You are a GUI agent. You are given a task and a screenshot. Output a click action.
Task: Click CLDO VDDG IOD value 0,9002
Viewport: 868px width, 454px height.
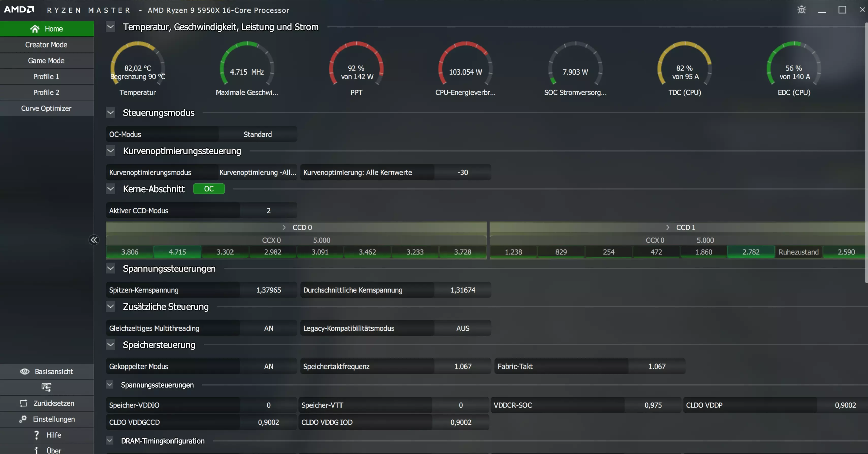pyautogui.click(x=461, y=422)
